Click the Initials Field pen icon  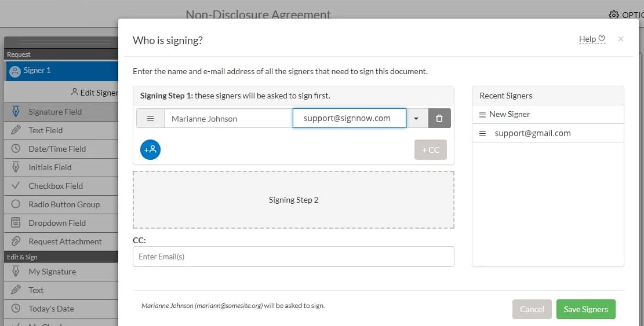16,167
